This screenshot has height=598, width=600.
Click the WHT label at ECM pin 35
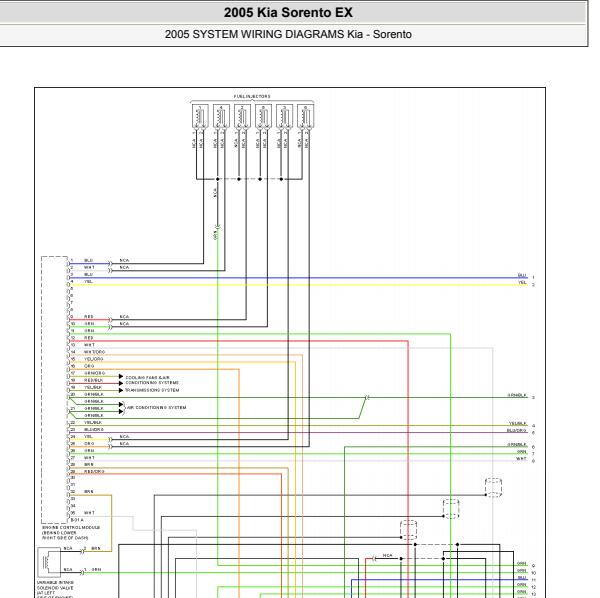point(89,513)
